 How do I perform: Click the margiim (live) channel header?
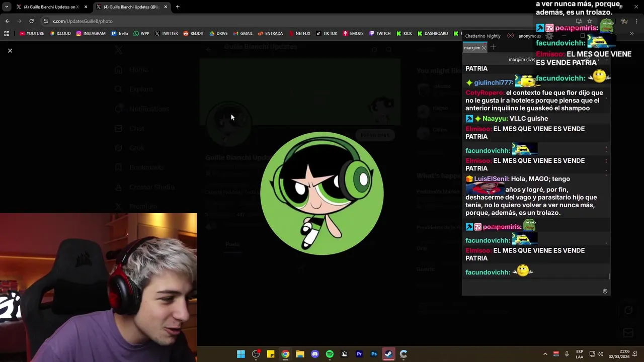[522, 59]
